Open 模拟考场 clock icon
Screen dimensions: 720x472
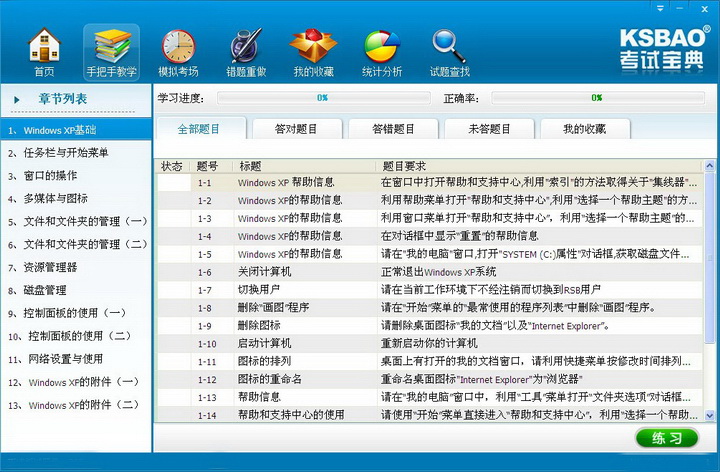(x=178, y=52)
